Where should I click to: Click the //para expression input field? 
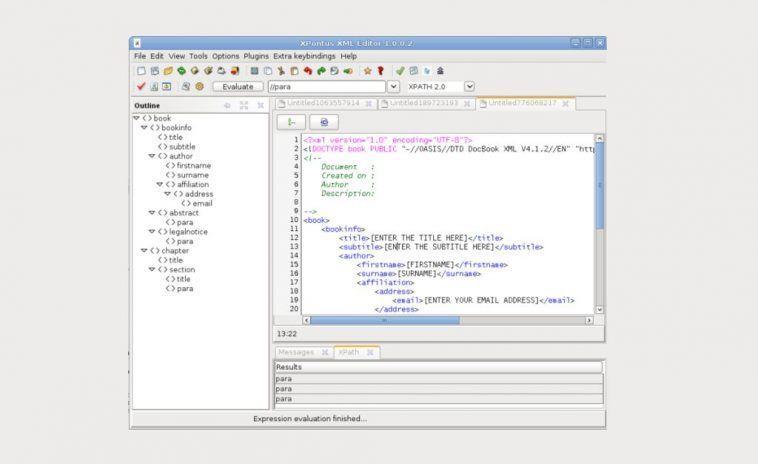point(327,87)
